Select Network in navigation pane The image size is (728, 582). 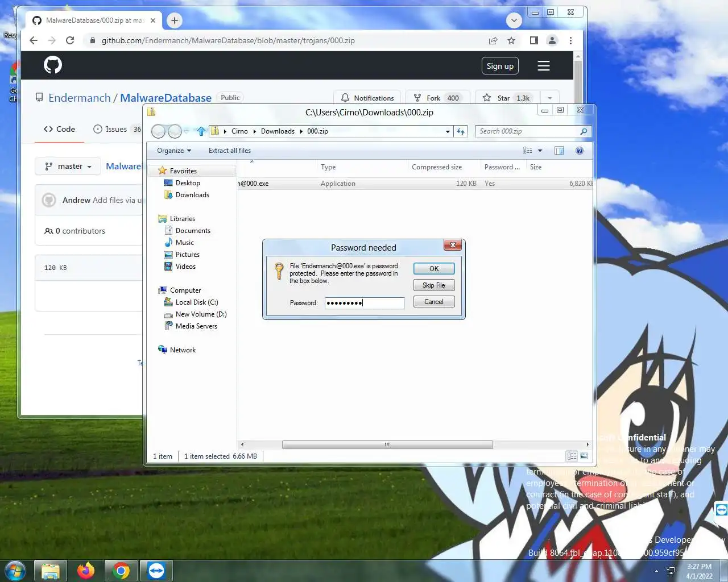(183, 350)
